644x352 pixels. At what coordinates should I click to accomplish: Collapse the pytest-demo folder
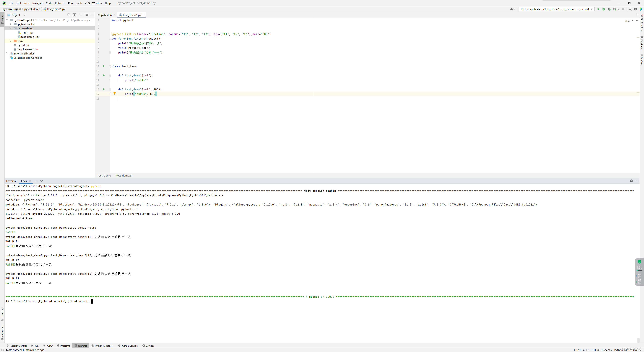(x=11, y=28)
